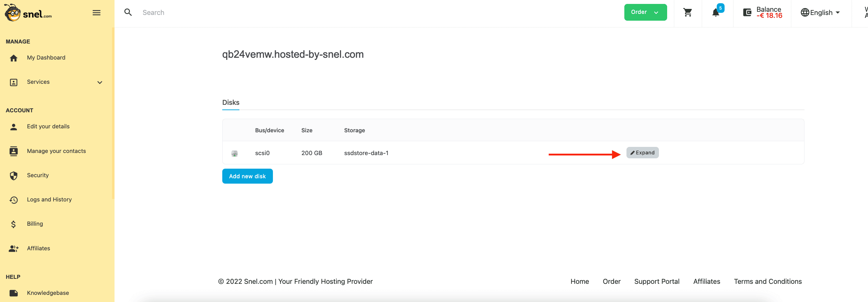Open Terms and Conditions footer link

[x=767, y=282]
